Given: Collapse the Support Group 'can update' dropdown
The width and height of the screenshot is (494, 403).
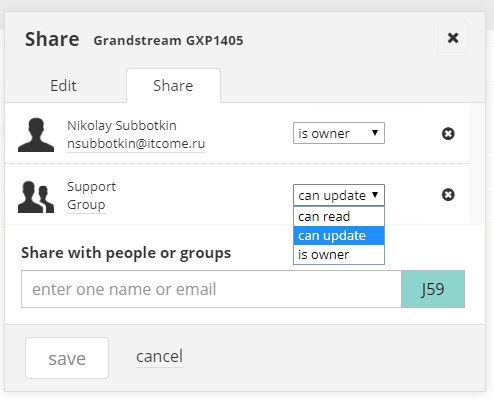Looking at the screenshot, I should tap(339, 195).
